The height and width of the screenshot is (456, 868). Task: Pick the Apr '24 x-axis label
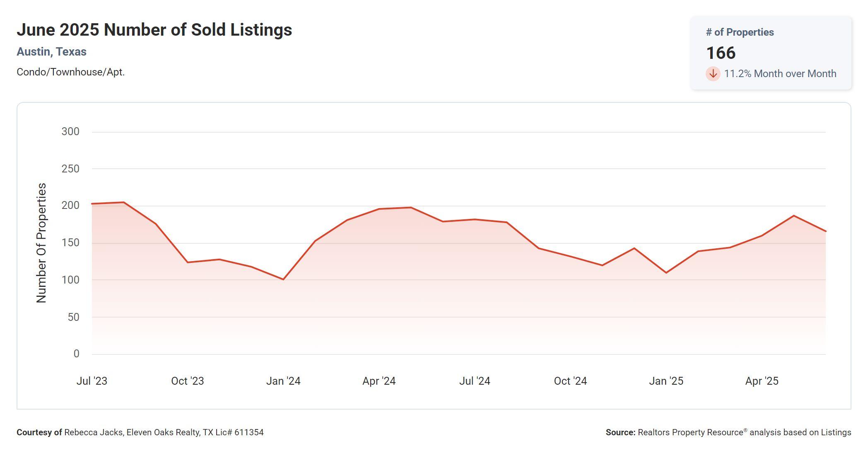(379, 381)
